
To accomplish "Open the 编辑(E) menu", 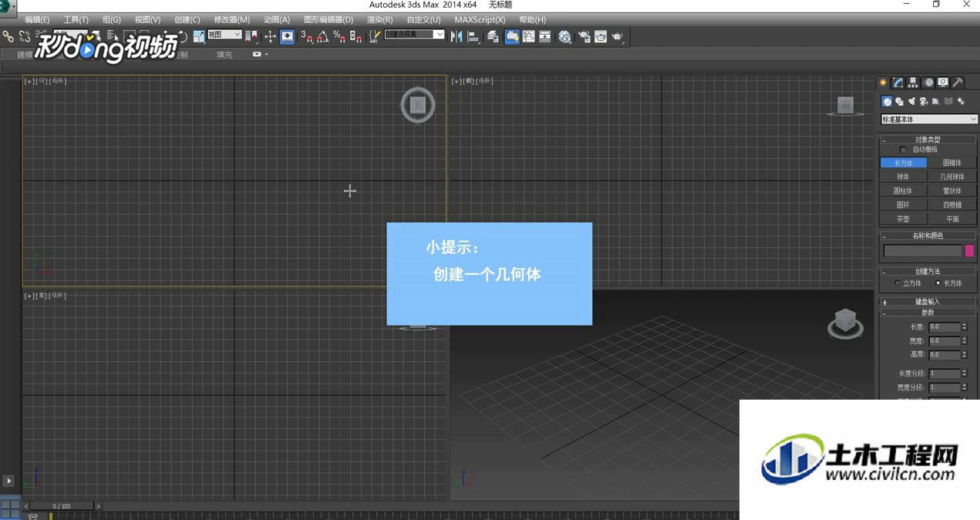I will point(37,20).
